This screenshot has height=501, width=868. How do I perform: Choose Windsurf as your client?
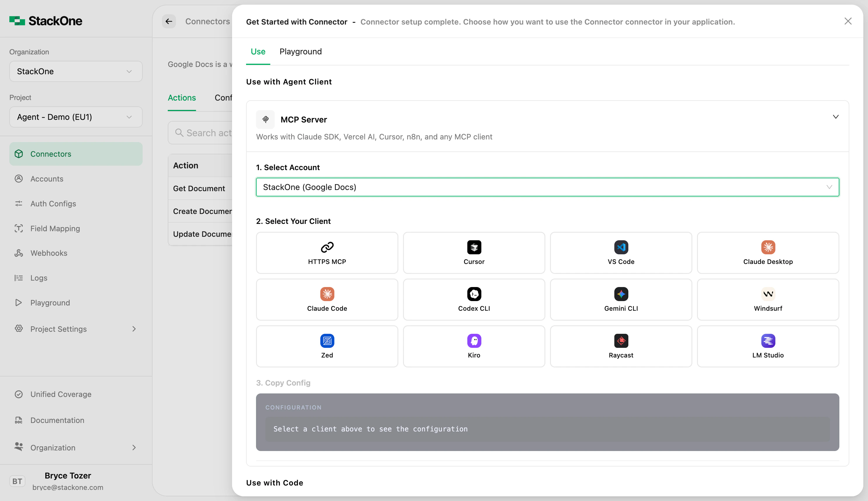(767, 299)
